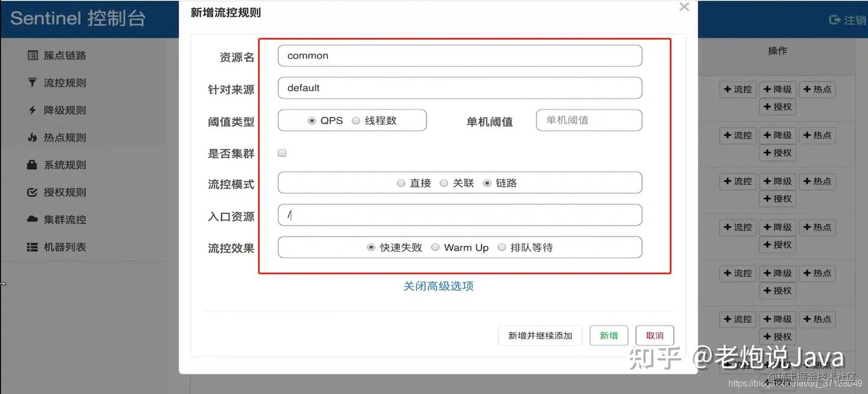Viewport: 868px width, 394px height.
Task: Click the 集群流控 cloud icon
Action: click(x=33, y=220)
